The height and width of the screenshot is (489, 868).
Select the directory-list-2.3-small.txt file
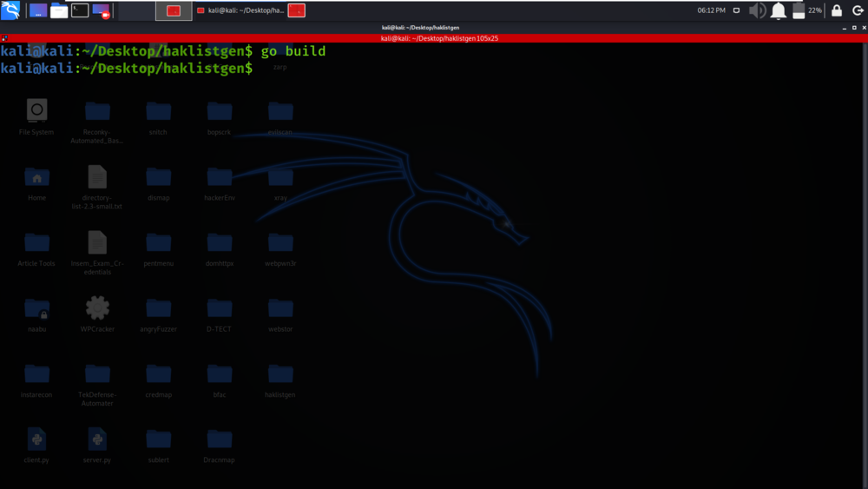pos(97,188)
